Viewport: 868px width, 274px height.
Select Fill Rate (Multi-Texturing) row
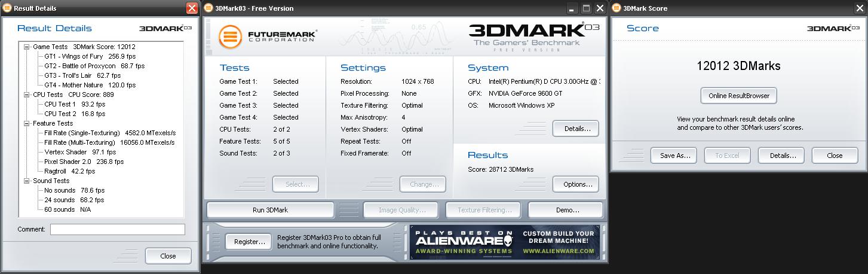click(x=109, y=142)
